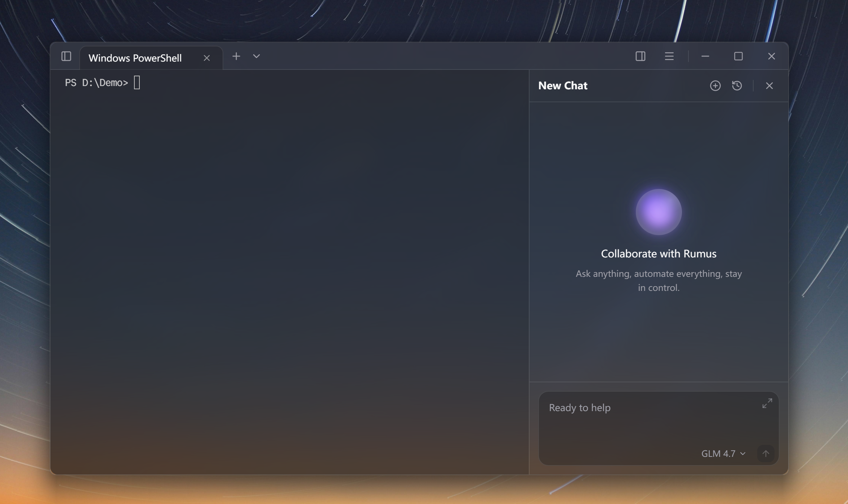
Task: Click the Collaborate with Rumus heading
Action: tap(659, 254)
